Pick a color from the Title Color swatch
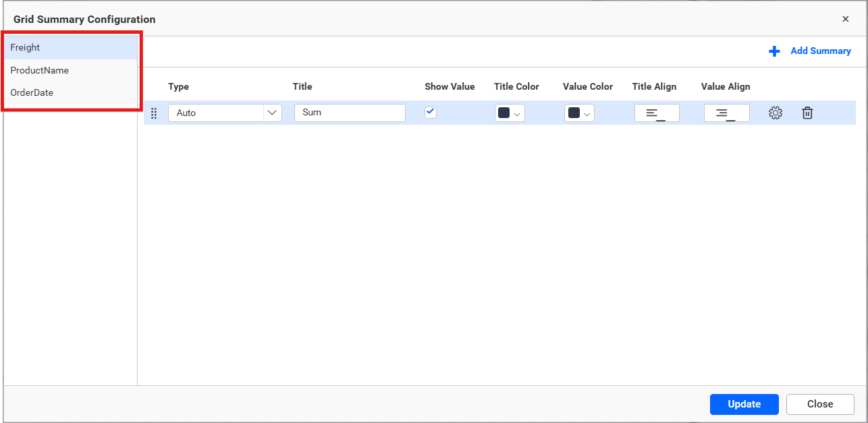The width and height of the screenshot is (868, 423). pos(505,113)
